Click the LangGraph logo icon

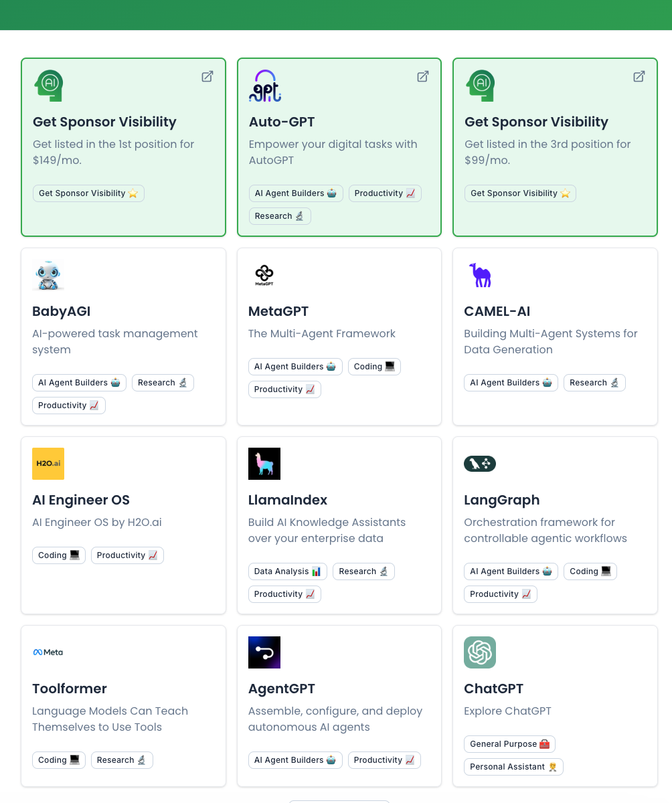tap(480, 464)
